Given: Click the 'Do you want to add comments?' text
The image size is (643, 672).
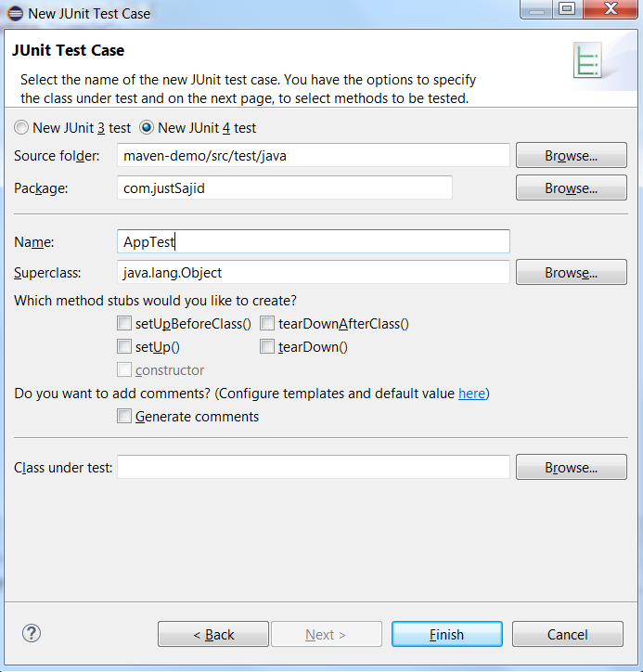Looking at the screenshot, I should coord(112,394).
